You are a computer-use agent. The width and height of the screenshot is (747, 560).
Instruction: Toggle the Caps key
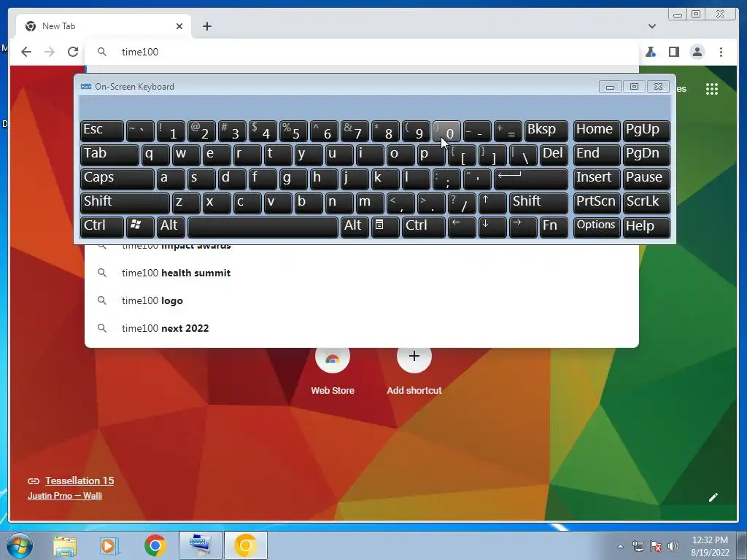click(x=117, y=179)
